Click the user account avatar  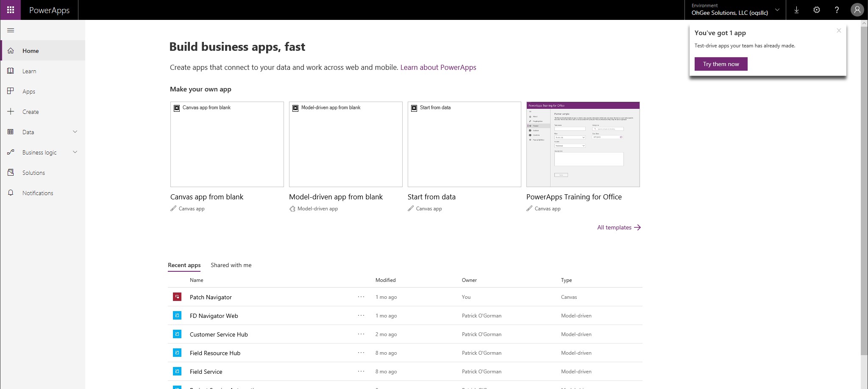857,10
